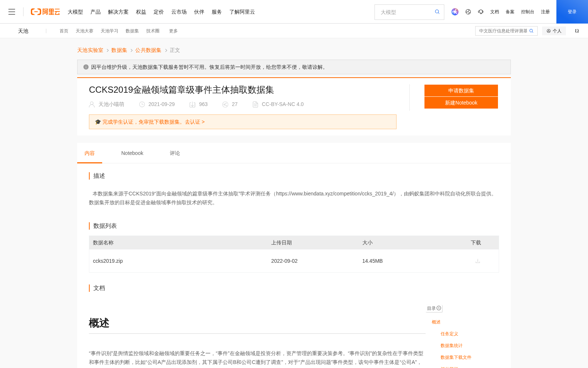This screenshot has height=368, width=588.
Task: Open the customer service headset icon
Action: click(x=481, y=12)
